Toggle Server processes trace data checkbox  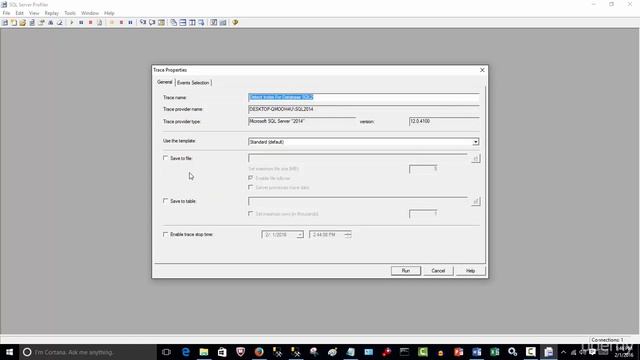click(251, 187)
